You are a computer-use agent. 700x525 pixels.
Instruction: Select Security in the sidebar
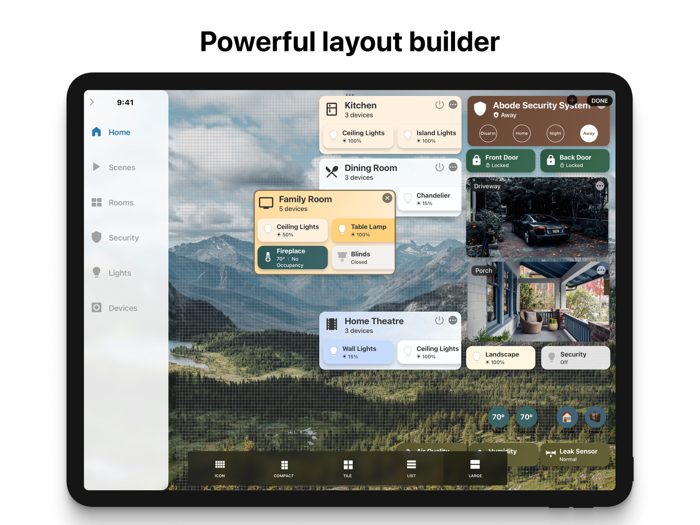(x=115, y=238)
